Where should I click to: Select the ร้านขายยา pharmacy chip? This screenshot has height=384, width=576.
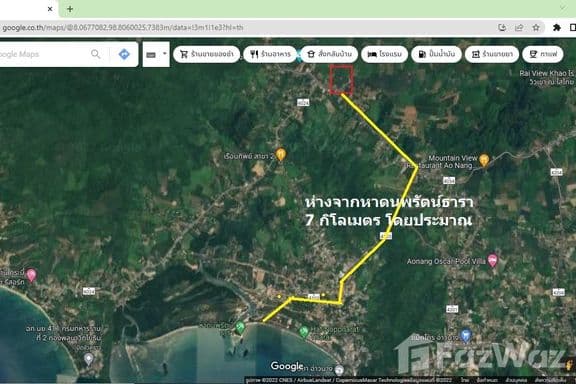point(492,54)
